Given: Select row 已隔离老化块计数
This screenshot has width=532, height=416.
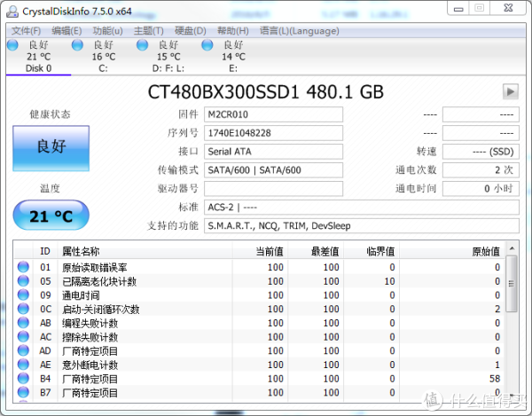Looking at the screenshot, I should click(260, 281).
